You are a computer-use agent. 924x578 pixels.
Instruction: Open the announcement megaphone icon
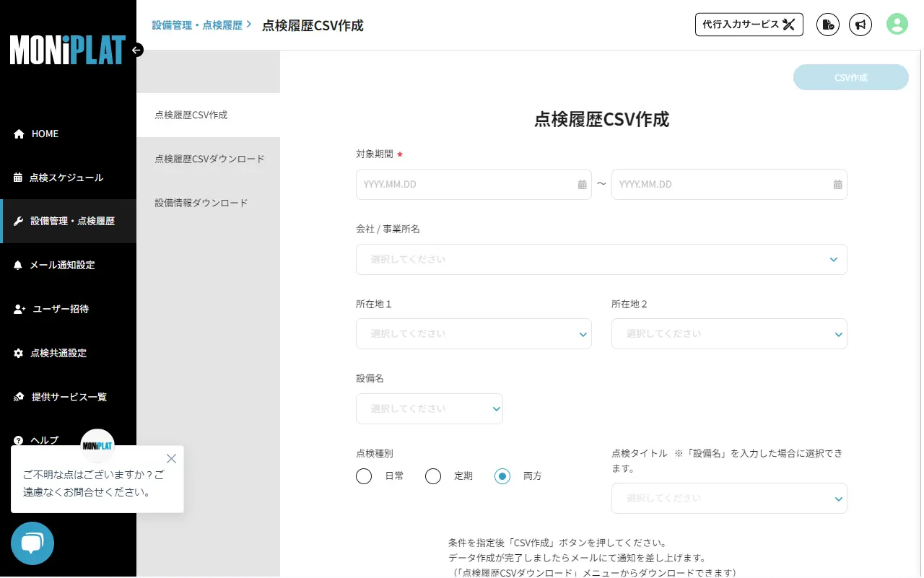(860, 24)
